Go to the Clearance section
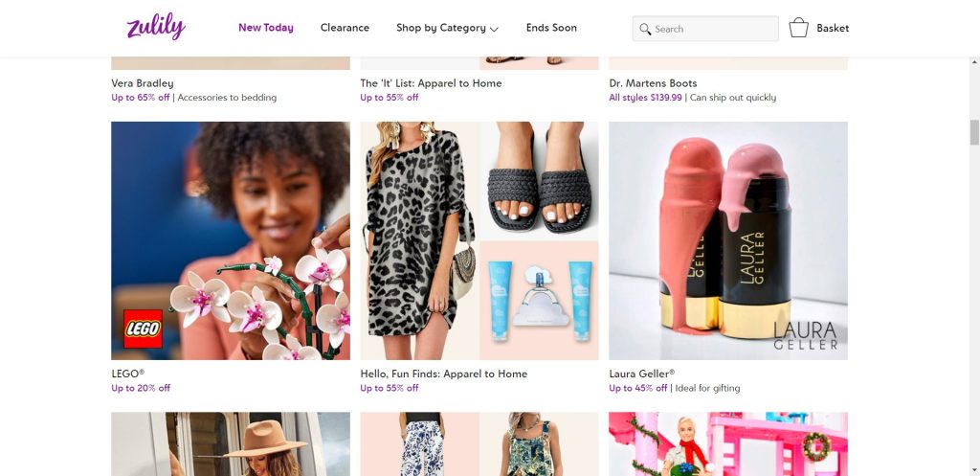Screen dimensions: 980x476 (x=345, y=28)
